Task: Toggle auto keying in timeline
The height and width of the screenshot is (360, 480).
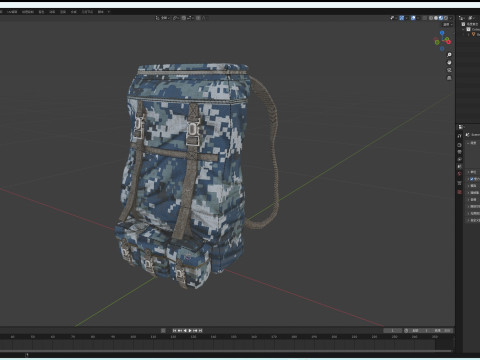Action: pyautogui.click(x=163, y=330)
